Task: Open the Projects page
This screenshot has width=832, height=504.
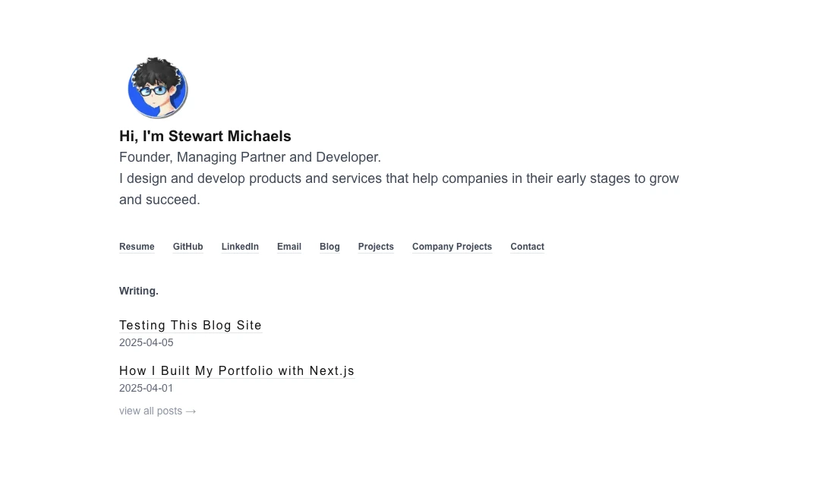Action: pyautogui.click(x=376, y=246)
